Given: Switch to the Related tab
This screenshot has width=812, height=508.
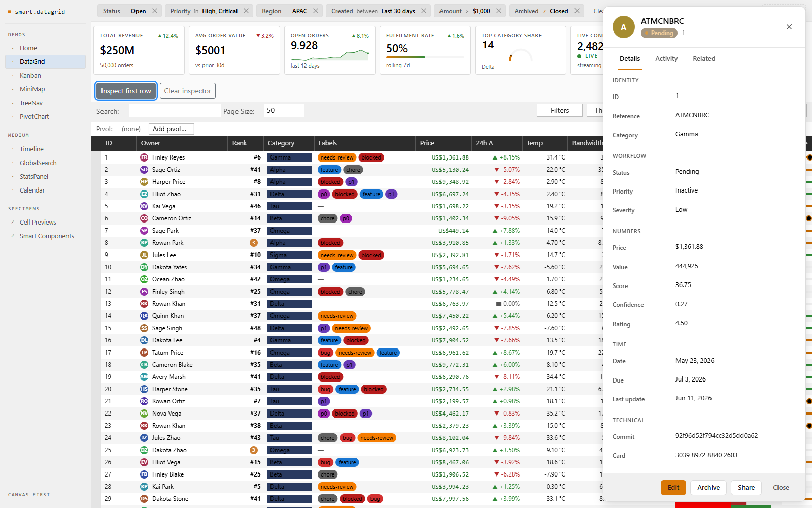Looking at the screenshot, I should tap(704, 59).
